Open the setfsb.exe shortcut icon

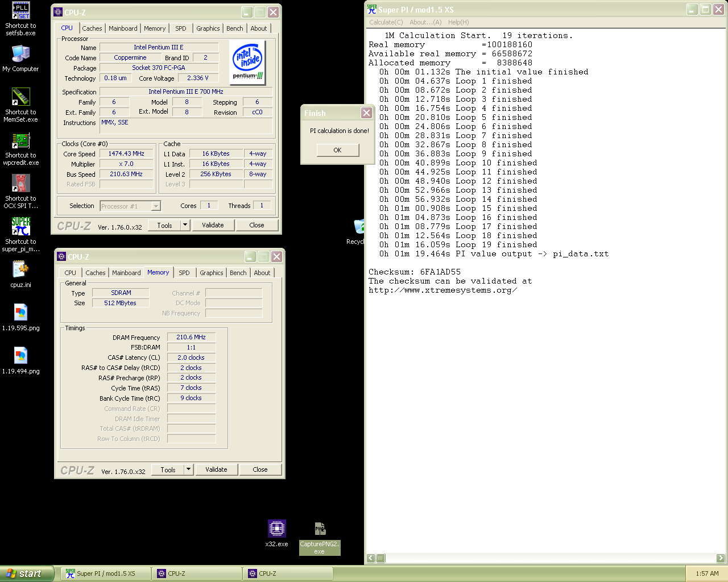tap(21, 11)
